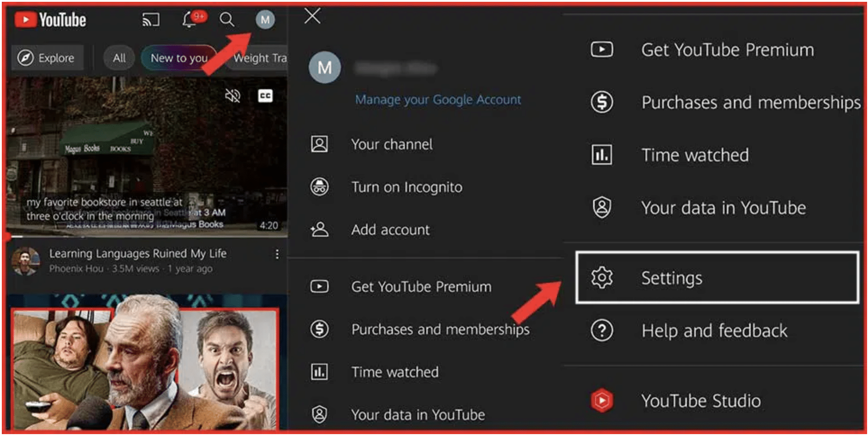Select Time watched in middle menu
Image resolution: width=868 pixels, height=435 pixels.
(395, 372)
